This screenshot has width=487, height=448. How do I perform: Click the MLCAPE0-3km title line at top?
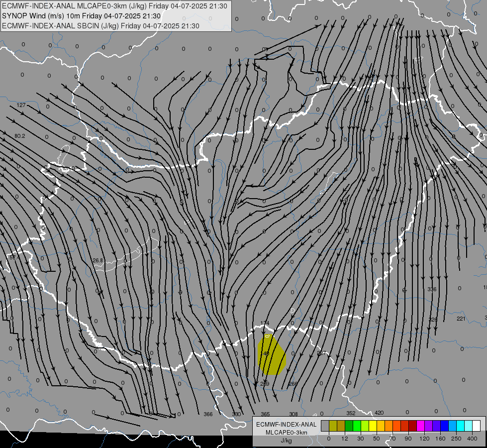[x=114, y=6]
